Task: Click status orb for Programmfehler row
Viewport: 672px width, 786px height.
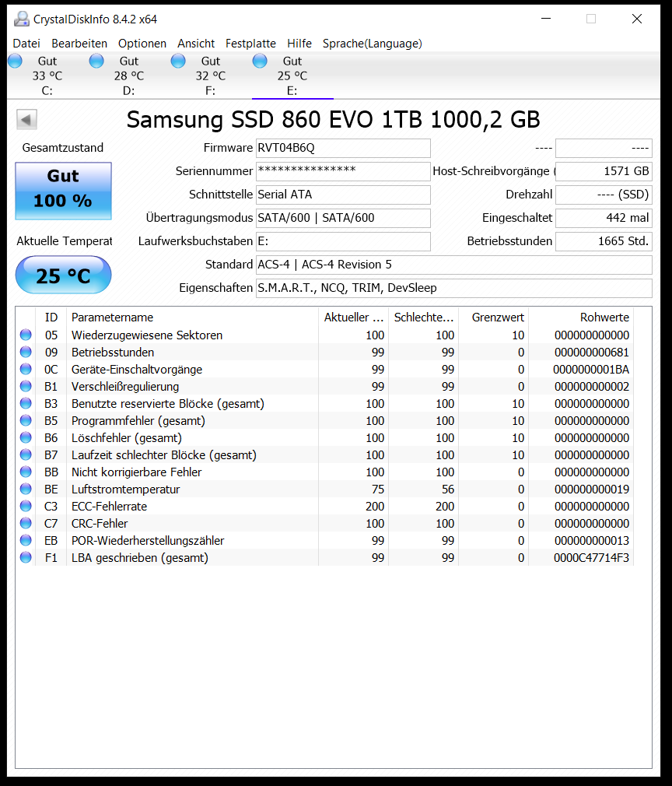Action: point(26,420)
